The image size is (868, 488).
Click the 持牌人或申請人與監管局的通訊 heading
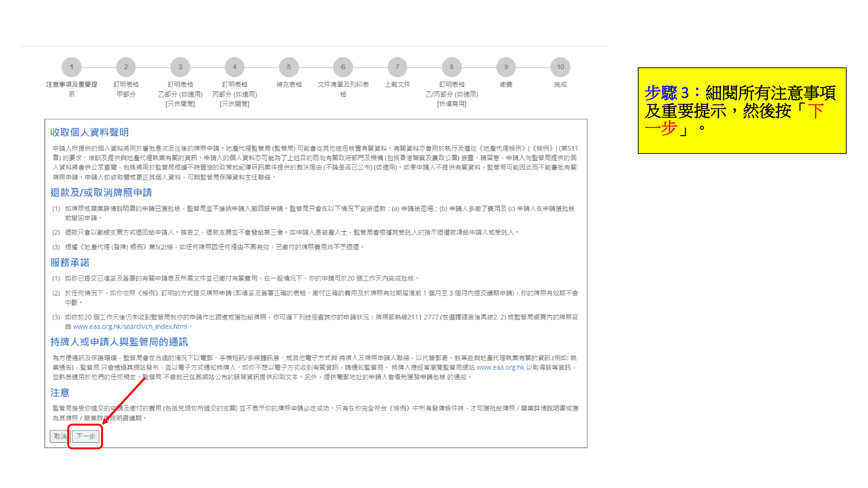coord(119,342)
